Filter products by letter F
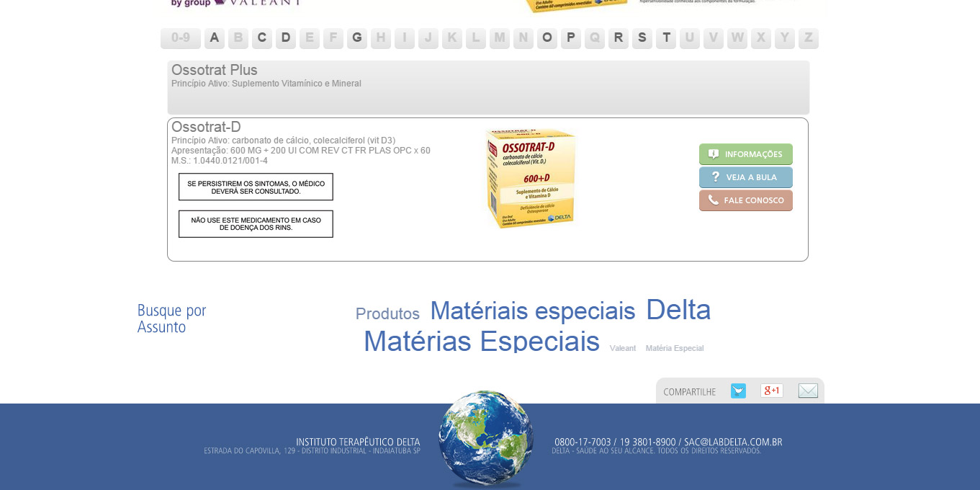Screen dimensions: 980x490 coord(333,38)
